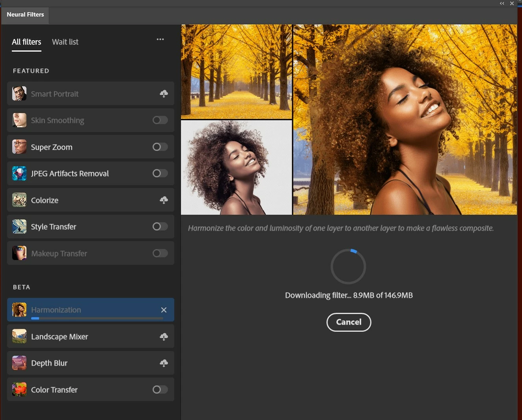Image resolution: width=522 pixels, height=420 pixels.
Task: Click the large harmonized composite preview image
Action: click(x=405, y=119)
